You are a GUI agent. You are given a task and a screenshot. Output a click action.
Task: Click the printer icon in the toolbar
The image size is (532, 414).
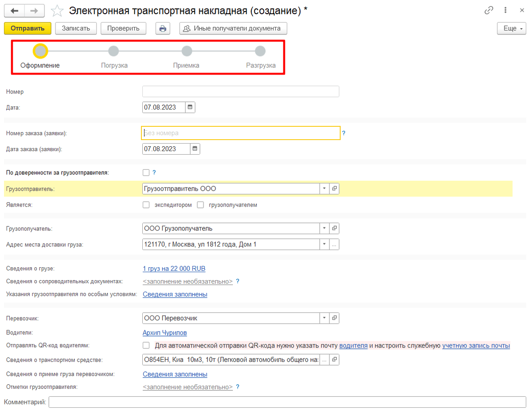point(163,28)
